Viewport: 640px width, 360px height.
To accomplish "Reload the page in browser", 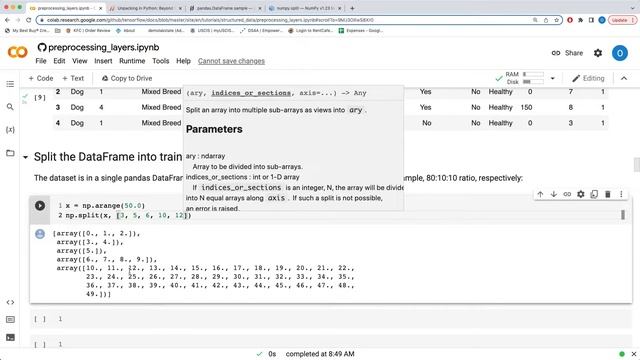I will pos(29,20).
